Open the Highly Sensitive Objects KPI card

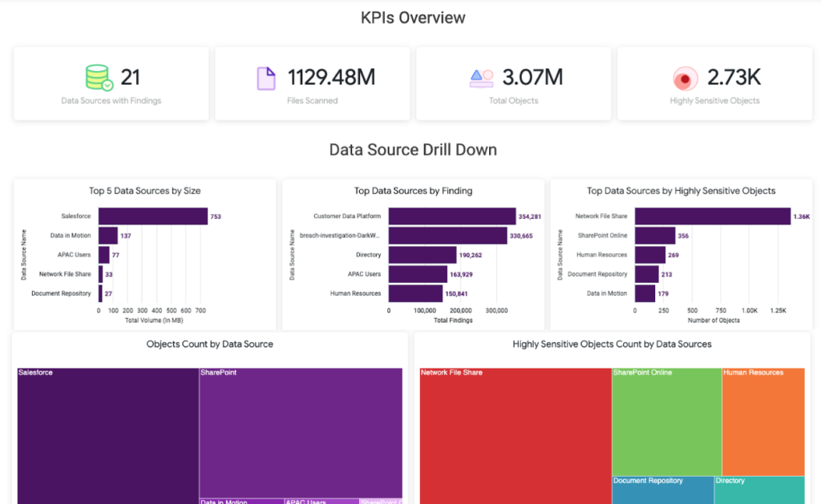point(714,83)
